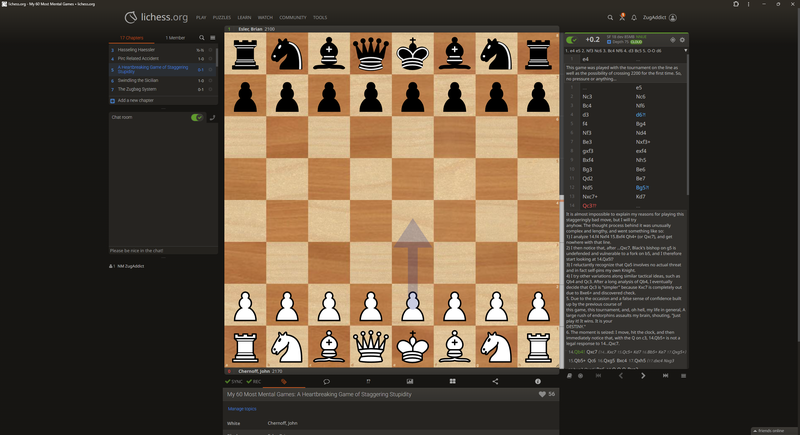800x435 pixels.
Task: Open the WATCH menu
Action: click(265, 17)
